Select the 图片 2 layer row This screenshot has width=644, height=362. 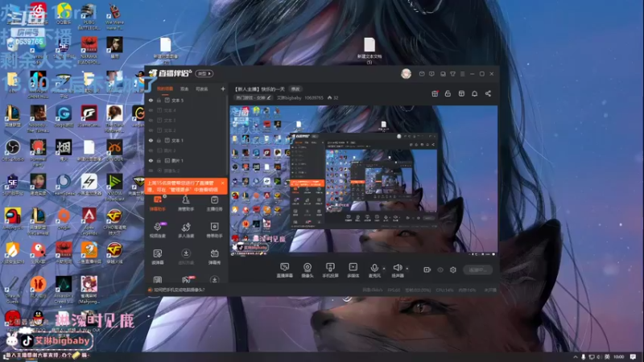(186, 150)
